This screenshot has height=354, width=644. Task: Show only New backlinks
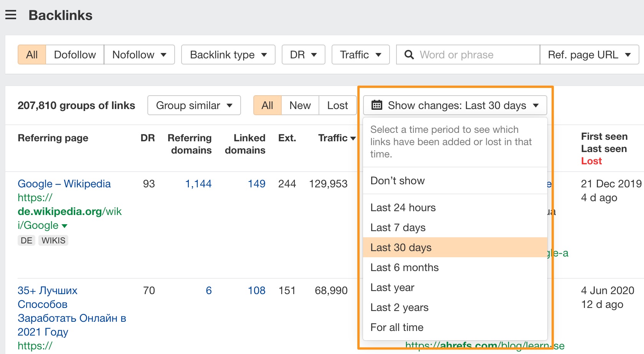tap(300, 106)
